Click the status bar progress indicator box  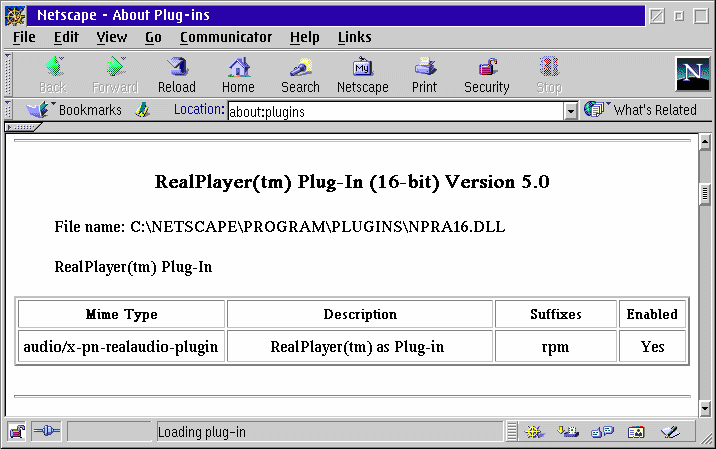[x=110, y=432]
